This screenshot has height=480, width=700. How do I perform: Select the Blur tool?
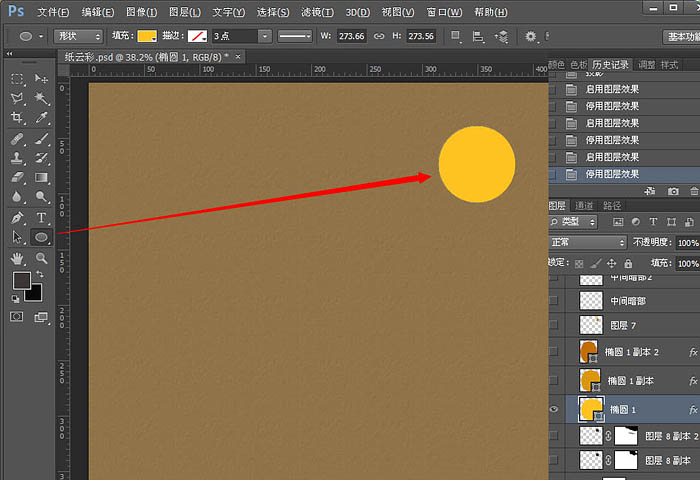[17, 196]
